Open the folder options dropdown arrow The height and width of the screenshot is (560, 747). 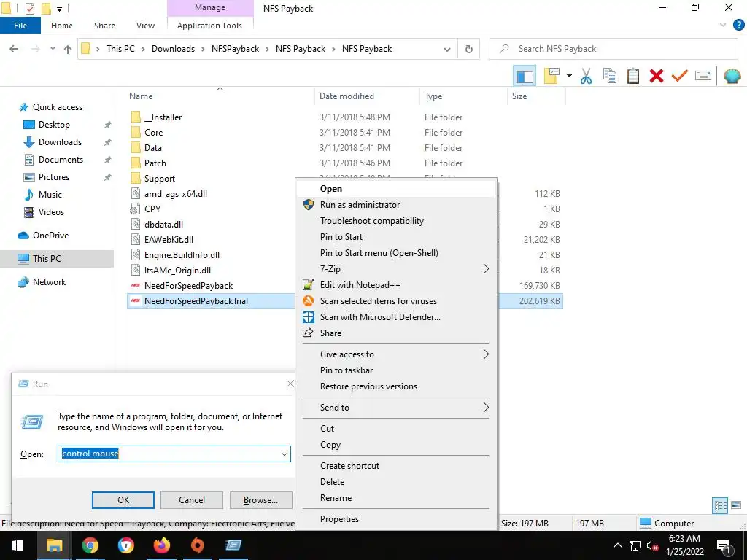[569, 76]
